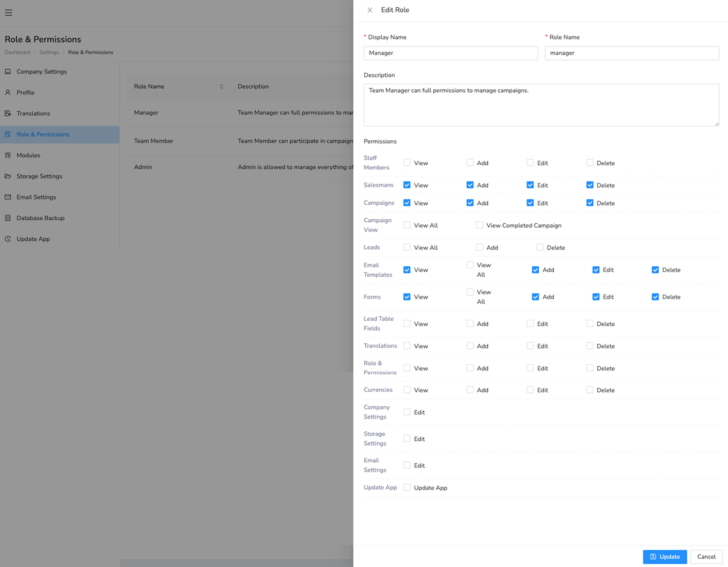Viewport: 728px width, 567px height.
Task: Enable Translations Add permission checkbox
Action: (x=470, y=346)
